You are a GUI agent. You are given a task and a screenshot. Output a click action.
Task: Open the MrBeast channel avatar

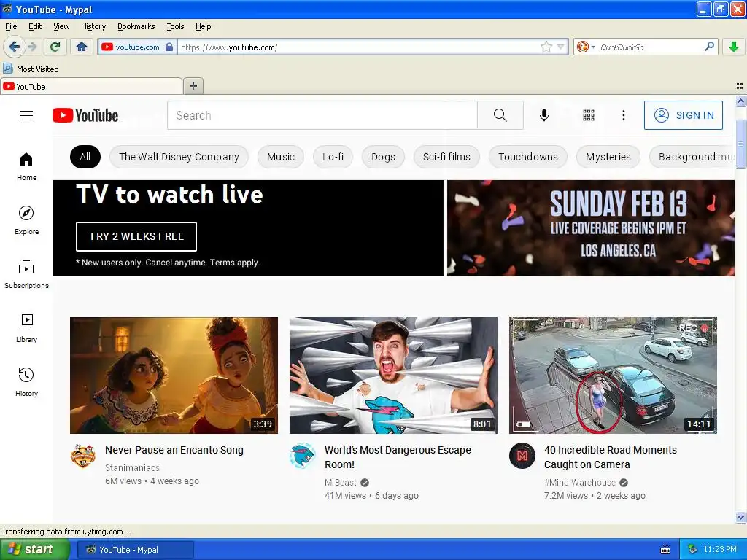point(303,456)
